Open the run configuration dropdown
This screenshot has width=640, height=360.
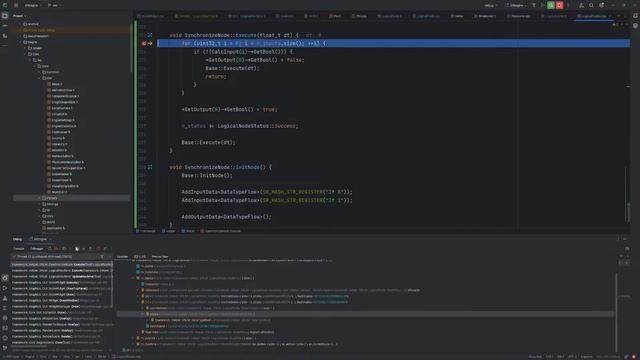pyautogui.click(x=516, y=5)
